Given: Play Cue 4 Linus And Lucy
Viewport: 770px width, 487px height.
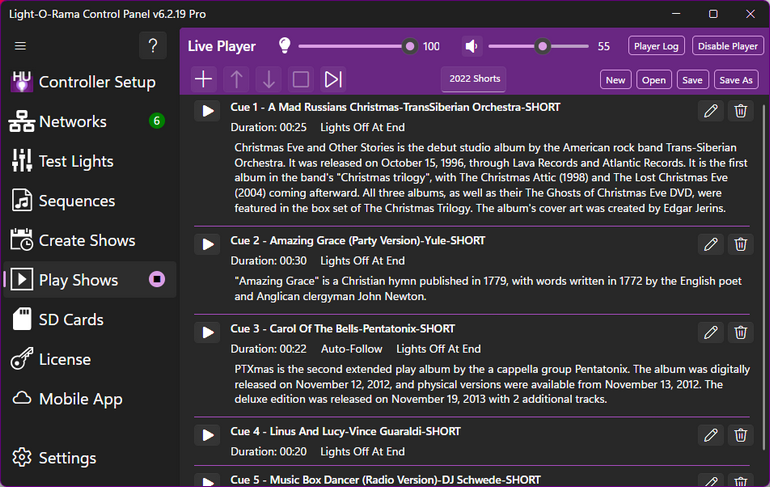Looking at the screenshot, I should point(208,435).
